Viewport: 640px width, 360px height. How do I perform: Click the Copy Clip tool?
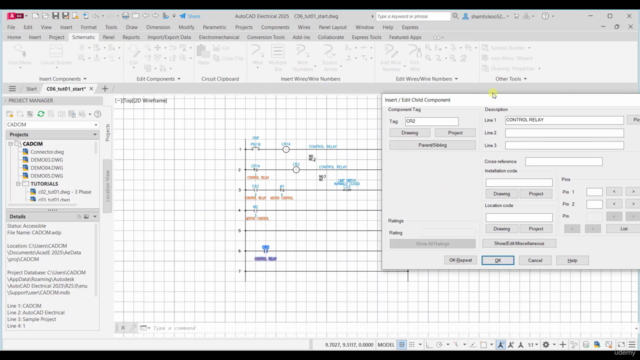click(228, 58)
